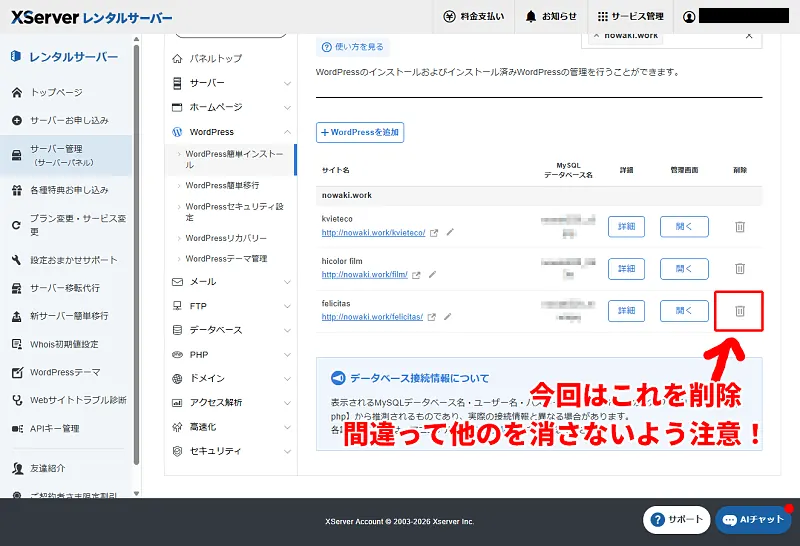Screen dimensions: 800x546
Task: Expand the データベース menu
Action: click(x=232, y=330)
